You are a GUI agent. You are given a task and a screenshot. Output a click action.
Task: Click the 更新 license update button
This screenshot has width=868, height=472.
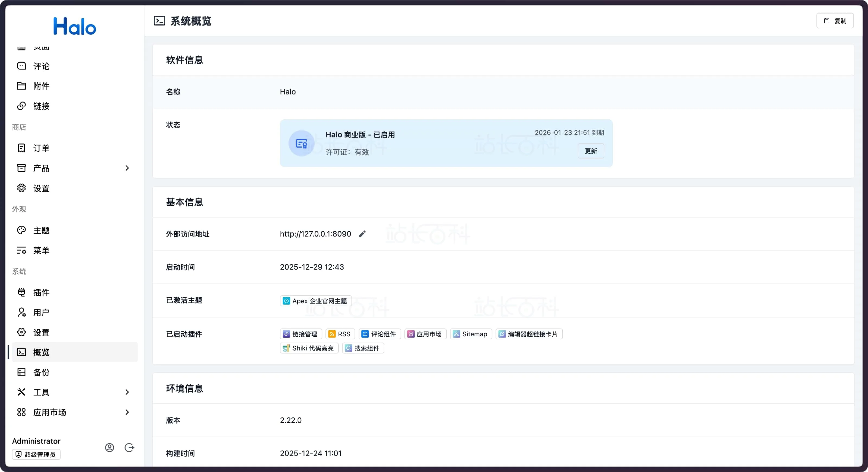coord(591,151)
